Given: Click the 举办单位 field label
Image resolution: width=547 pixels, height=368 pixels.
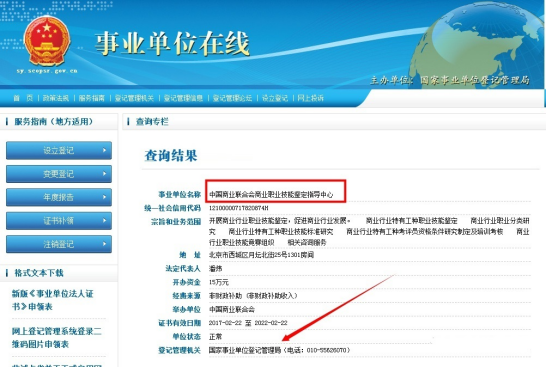Looking at the screenshot, I should (x=187, y=309).
